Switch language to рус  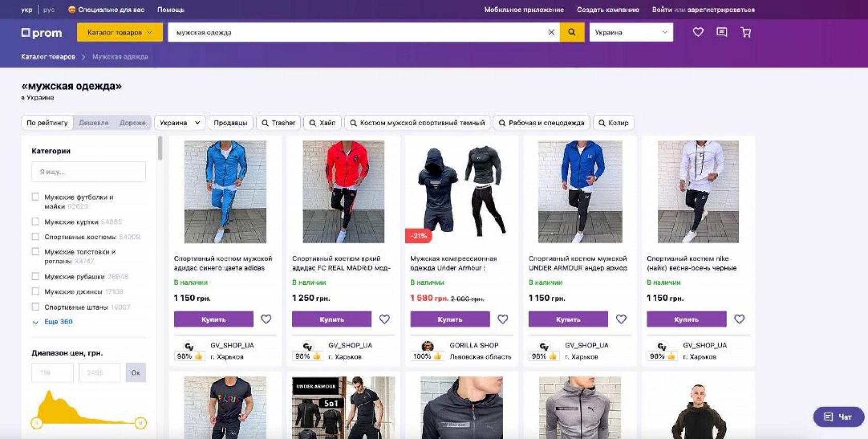click(x=49, y=9)
